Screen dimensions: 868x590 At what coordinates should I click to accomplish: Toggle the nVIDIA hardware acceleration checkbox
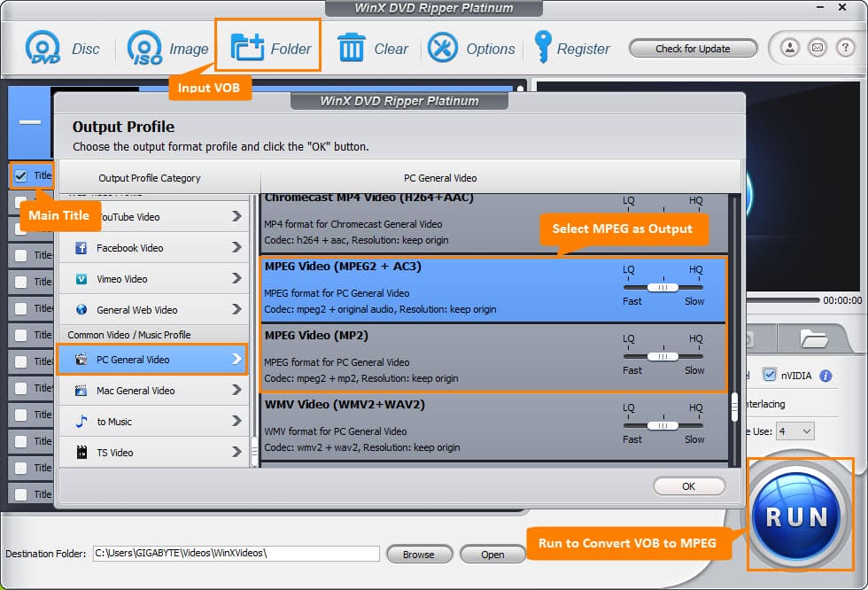point(770,376)
